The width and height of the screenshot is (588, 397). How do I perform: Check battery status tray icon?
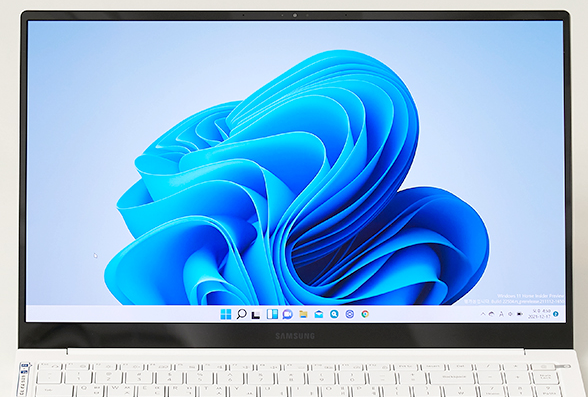520,314
